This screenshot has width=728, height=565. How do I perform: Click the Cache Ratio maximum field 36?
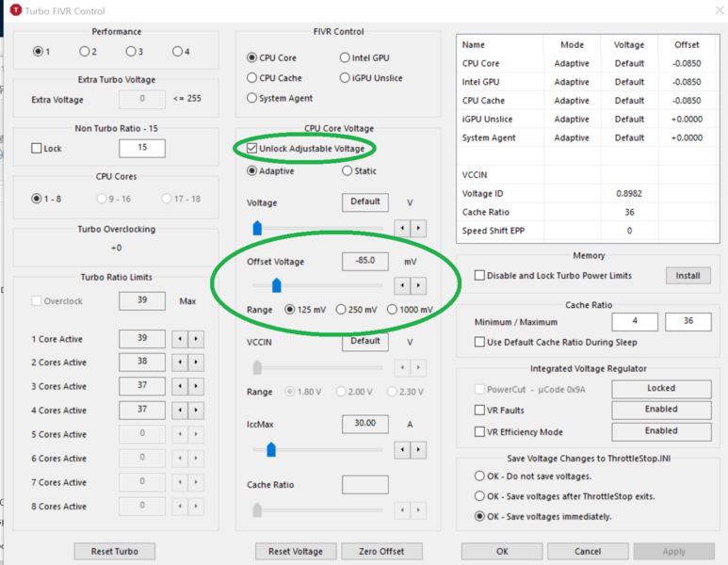click(688, 322)
